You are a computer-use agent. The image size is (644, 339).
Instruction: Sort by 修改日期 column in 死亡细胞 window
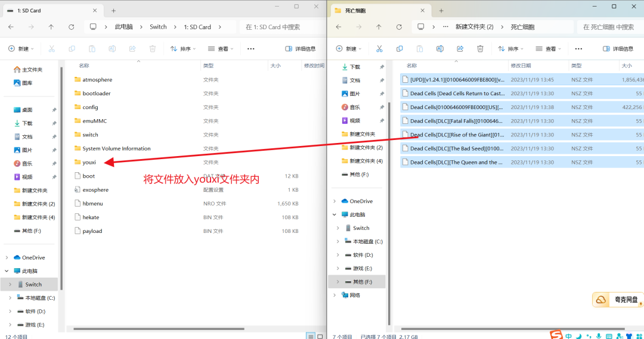tap(521, 66)
